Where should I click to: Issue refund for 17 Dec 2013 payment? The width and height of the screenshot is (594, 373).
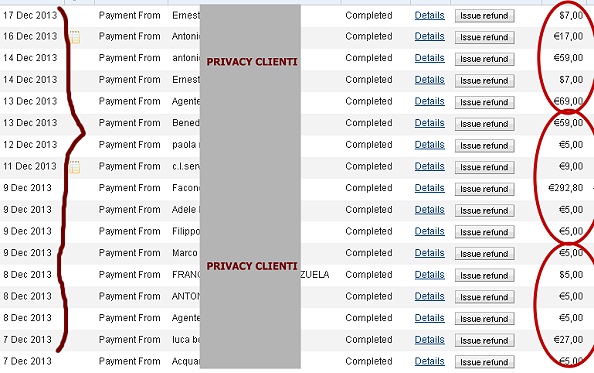click(484, 16)
